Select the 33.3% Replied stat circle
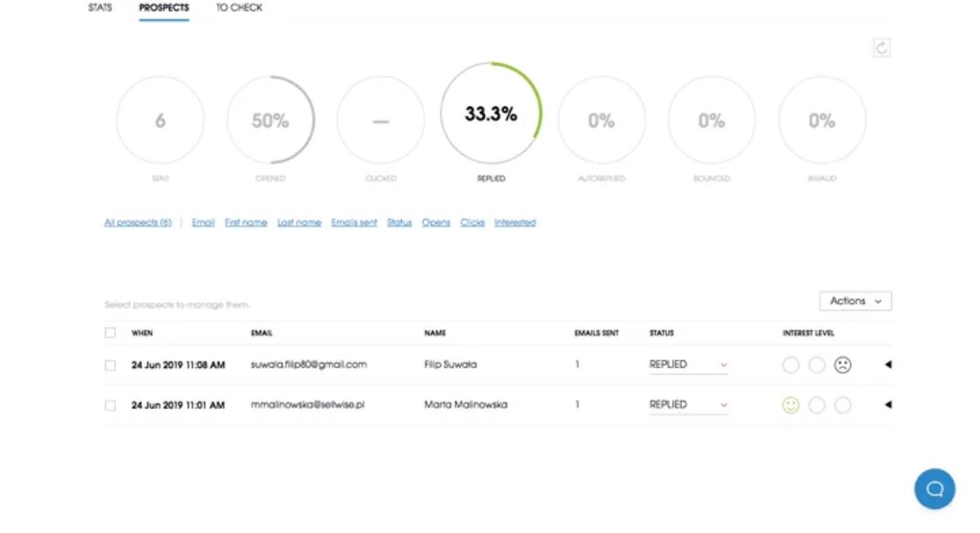The image size is (980, 533). pos(491,113)
